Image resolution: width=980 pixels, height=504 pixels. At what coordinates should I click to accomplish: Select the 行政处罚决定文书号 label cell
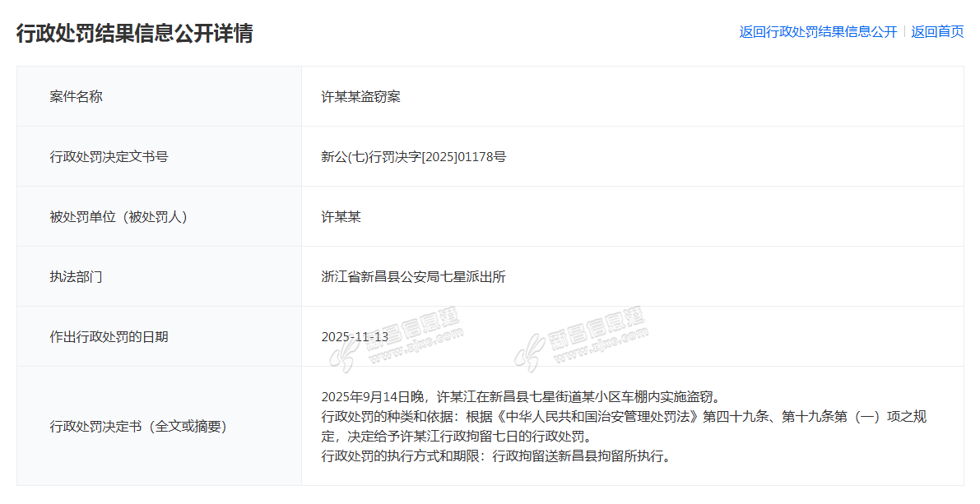click(109, 156)
